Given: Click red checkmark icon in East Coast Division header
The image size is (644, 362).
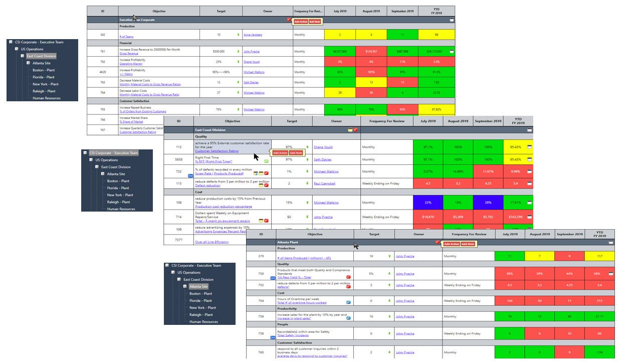Looking at the screenshot, I should 355,130.
